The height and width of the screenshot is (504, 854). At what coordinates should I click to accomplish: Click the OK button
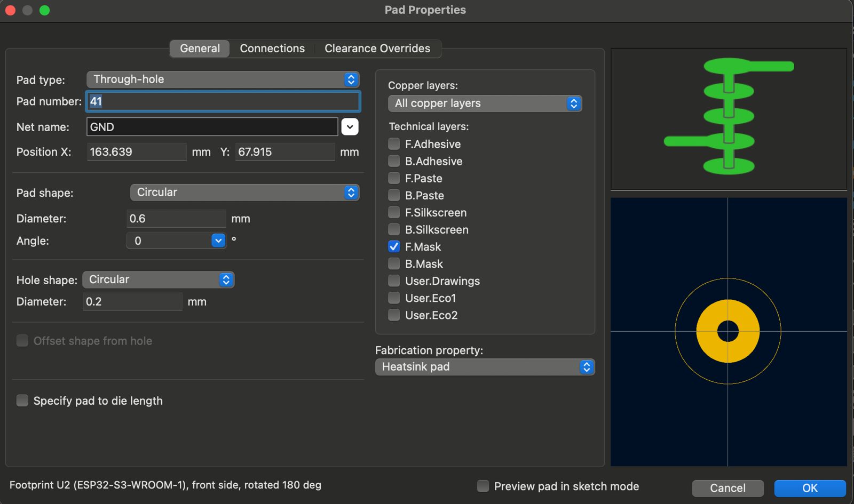810,488
